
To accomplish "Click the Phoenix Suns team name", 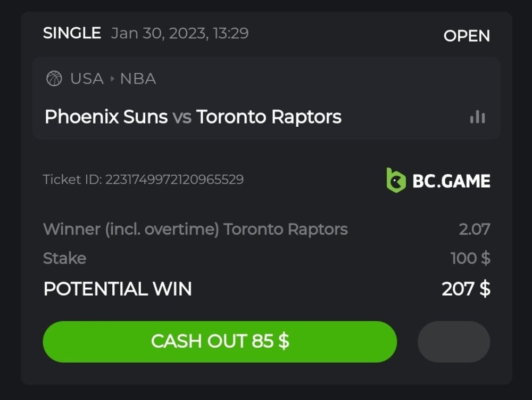I will 106,117.
